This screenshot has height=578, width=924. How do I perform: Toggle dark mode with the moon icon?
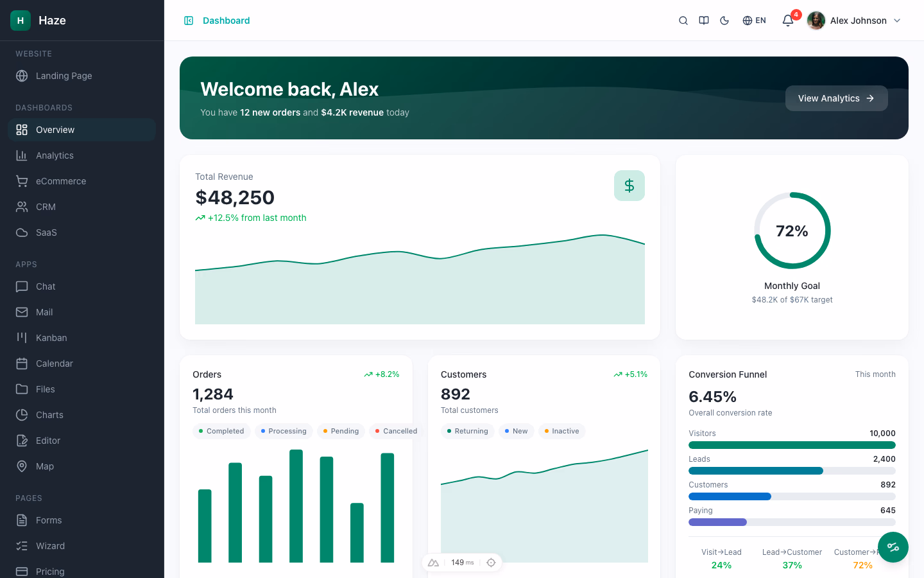click(x=724, y=20)
